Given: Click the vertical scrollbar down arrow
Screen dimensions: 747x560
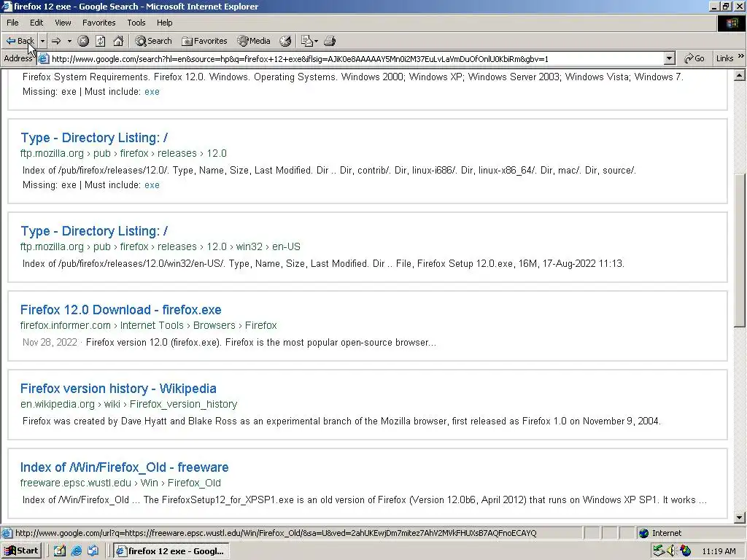Looking at the screenshot, I should click(x=740, y=518).
